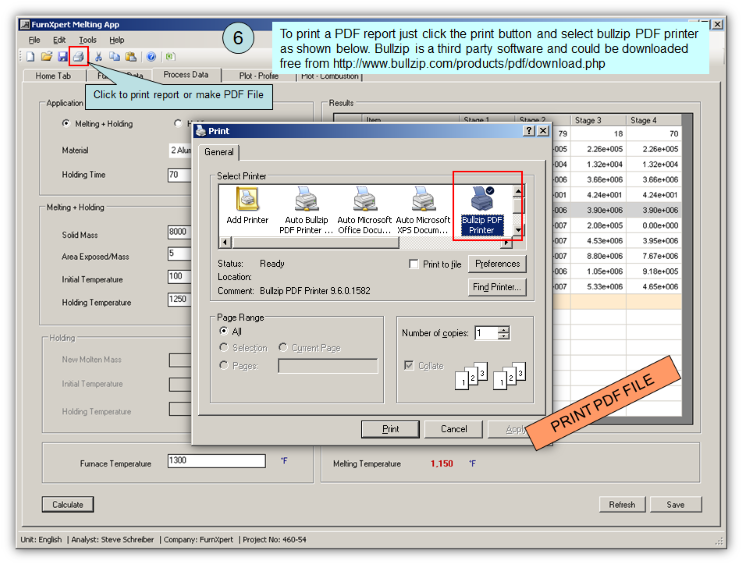743x565 pixels.
Task: Click the Print toolbar icon
Action: click(x=79, y=57)
